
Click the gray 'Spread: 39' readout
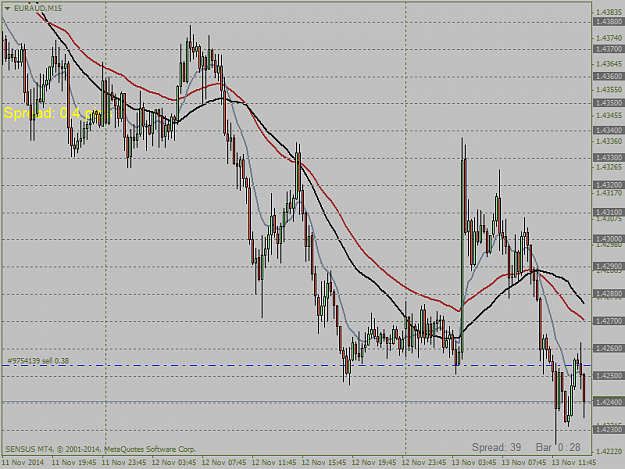(496, 447)
